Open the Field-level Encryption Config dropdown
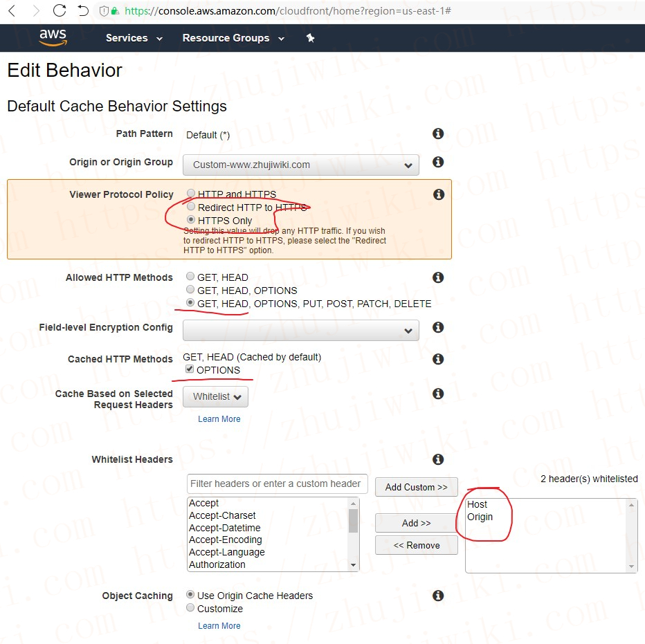 [300, 330]
